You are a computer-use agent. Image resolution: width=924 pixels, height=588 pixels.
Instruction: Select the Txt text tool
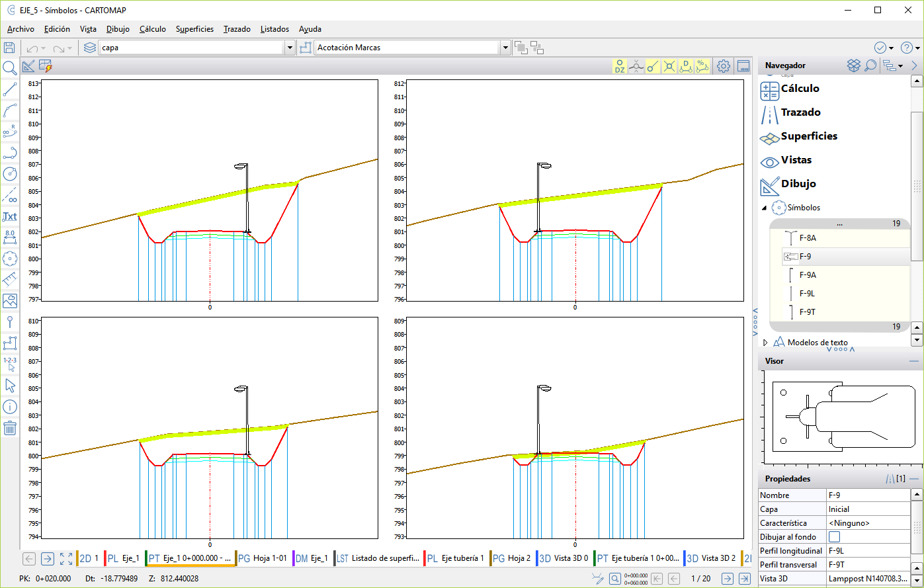point(10,216)
